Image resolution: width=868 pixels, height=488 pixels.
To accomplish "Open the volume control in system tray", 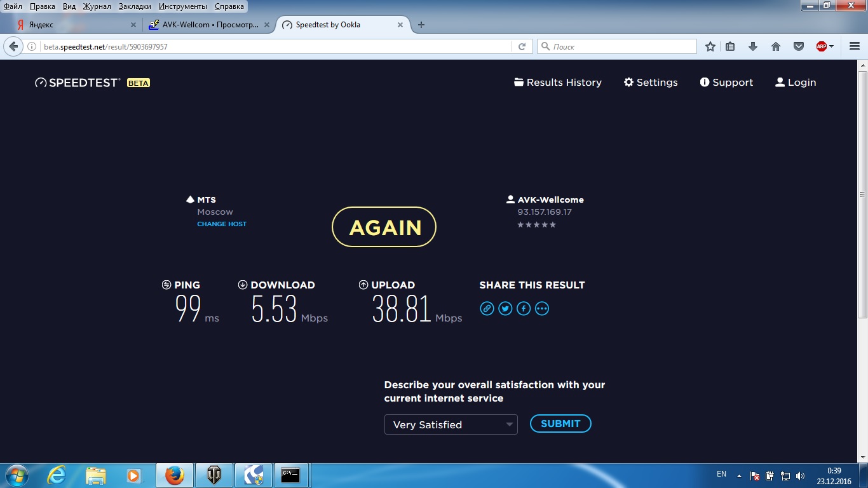I will [800, 475].
